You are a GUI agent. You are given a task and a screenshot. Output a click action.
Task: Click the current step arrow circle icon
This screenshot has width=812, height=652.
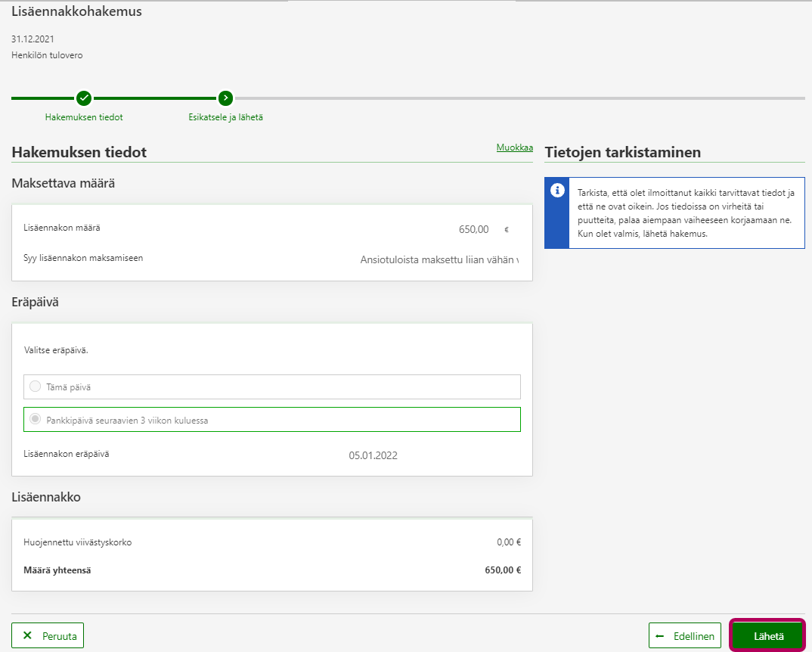[225, 98]
